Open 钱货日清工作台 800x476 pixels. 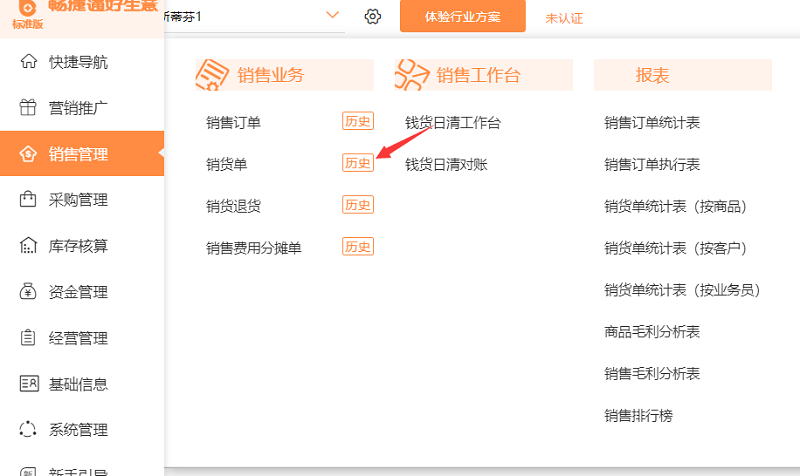[x=453, y=122]
